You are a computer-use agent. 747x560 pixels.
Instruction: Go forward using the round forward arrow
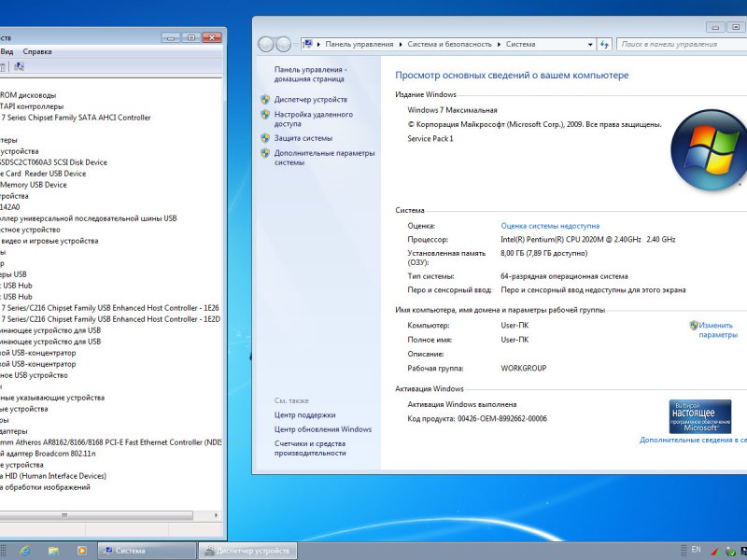click(x=284, y=44)
